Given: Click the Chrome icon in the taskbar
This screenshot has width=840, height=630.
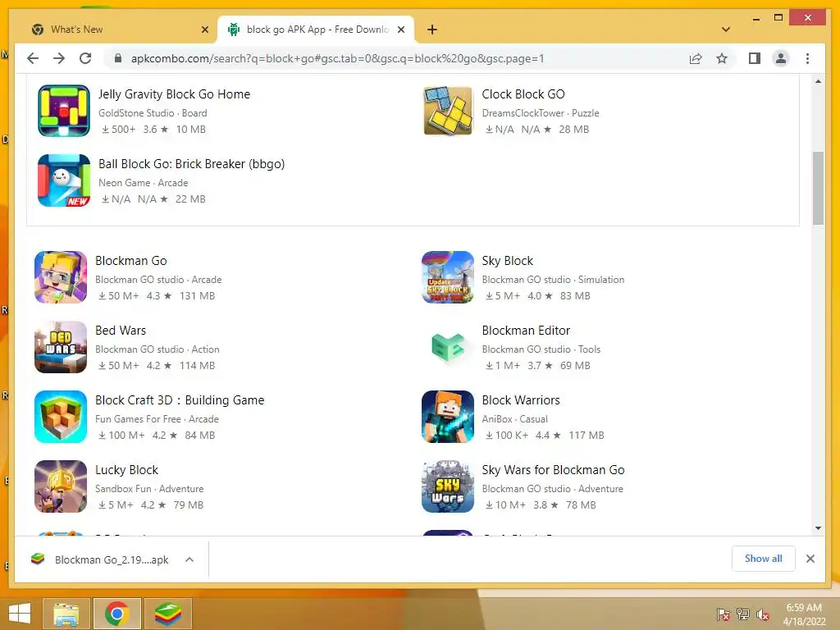Looking at the screenshot, I should (117, 614).
